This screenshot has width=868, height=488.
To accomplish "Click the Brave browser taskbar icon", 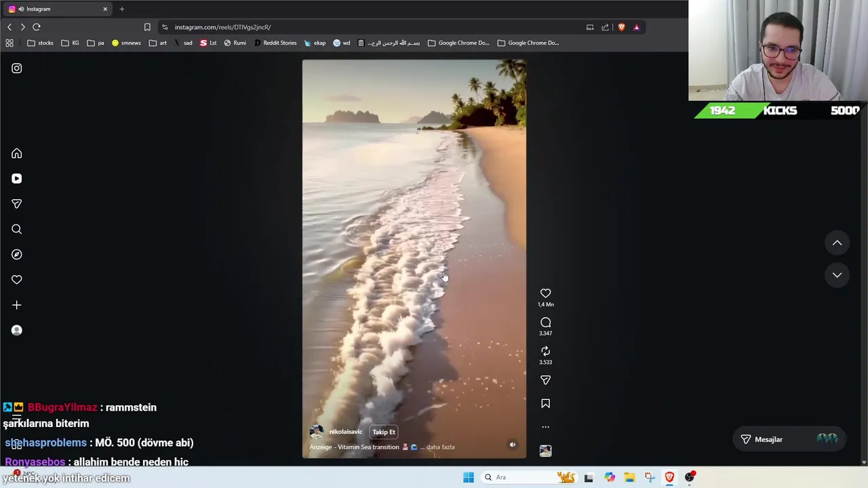I will (669, 477).
